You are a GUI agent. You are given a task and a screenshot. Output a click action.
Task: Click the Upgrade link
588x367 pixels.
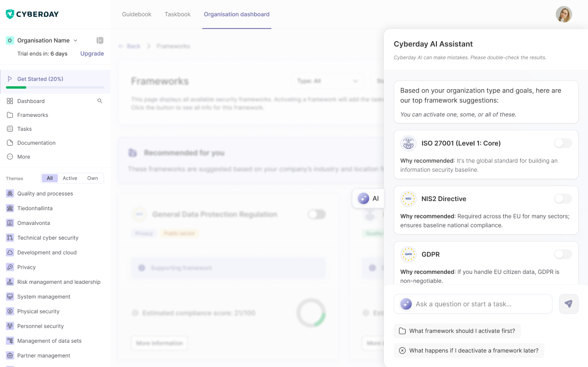[x=92, y=53]
